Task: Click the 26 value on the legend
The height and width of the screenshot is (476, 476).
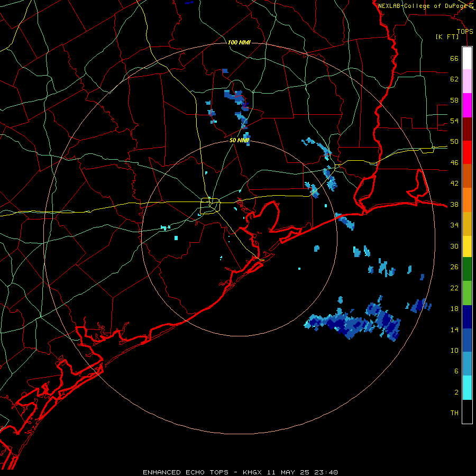Action: pyautogui.click(x=454, y=267)
